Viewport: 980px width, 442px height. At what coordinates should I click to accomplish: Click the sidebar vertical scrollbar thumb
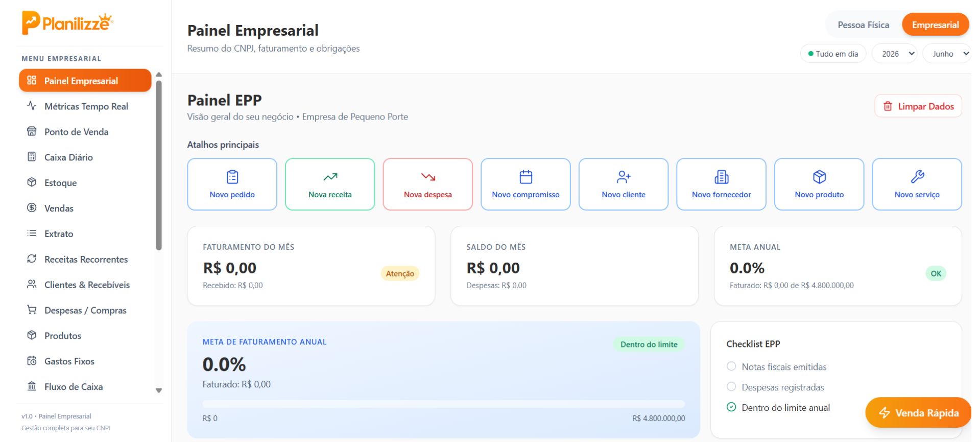(x=159, y=164)
